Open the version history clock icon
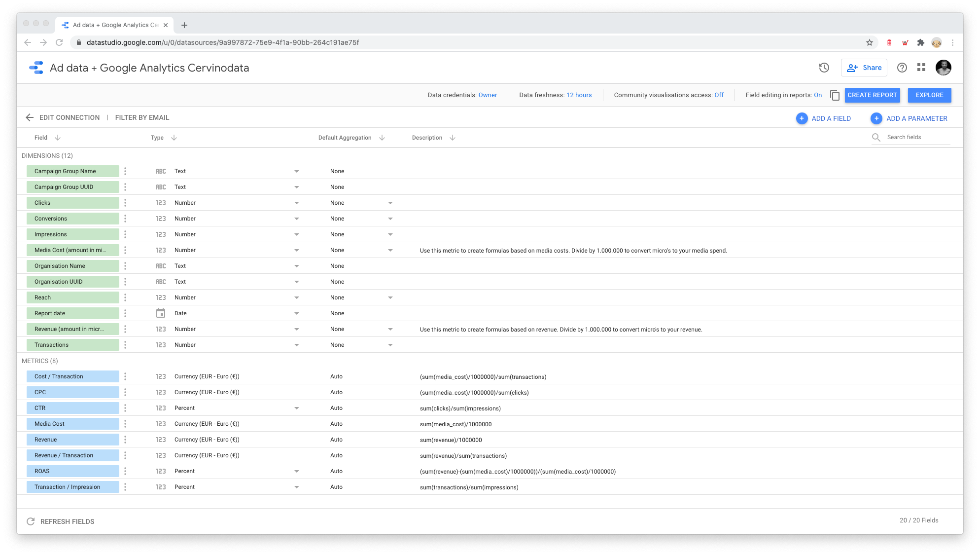 click(x=824, y=68)
